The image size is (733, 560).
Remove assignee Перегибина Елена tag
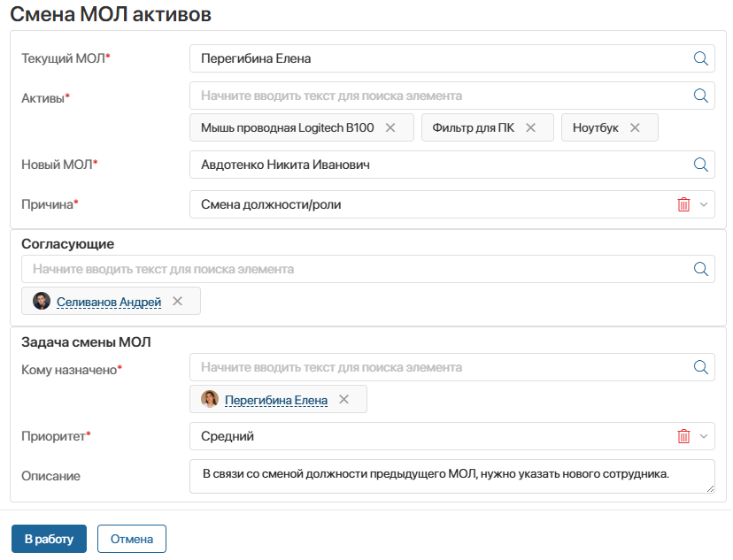pyautogui.click(x=343, y=399)
